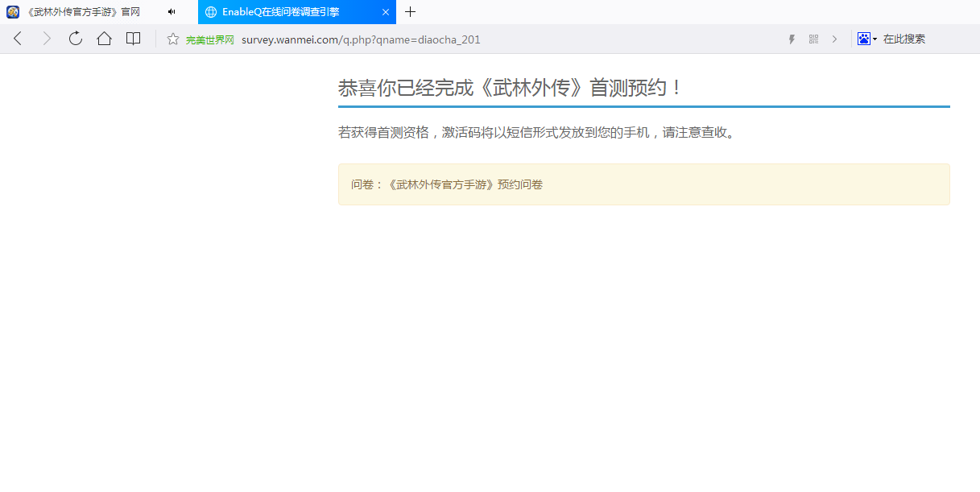Open the browser home page
Viewport: 980px width, 492px height.
pyautogui.click(x=104, y=39)
